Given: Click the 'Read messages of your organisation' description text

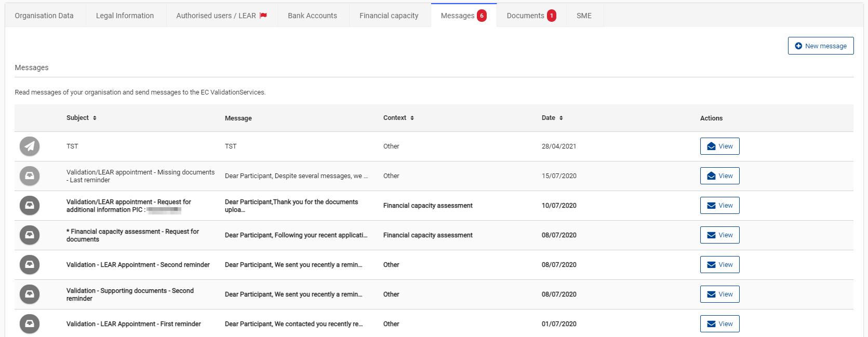Looking at the screenshot, I should pyautogui.click(x=140, y=92).
